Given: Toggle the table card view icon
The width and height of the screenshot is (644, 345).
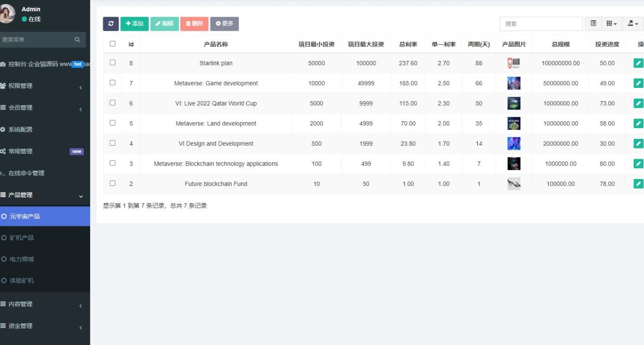Looking at the screenshot, I should 593,23.
